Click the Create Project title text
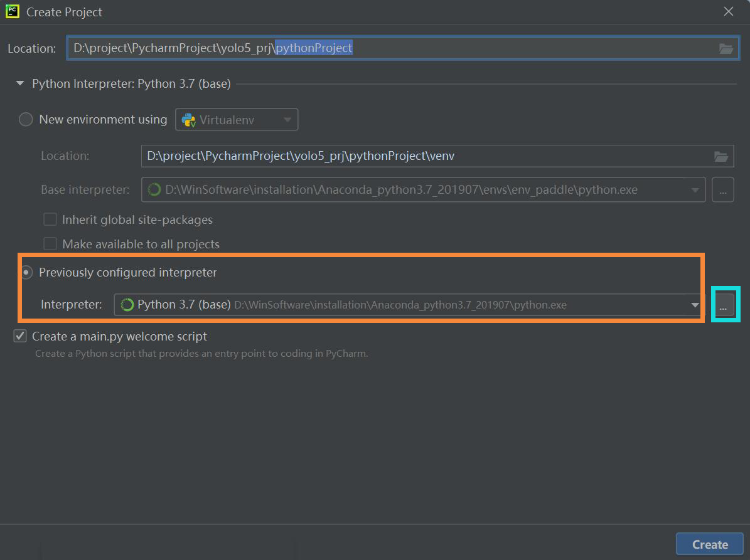Viewport: 750px width, 560px height. pos(64,12)
